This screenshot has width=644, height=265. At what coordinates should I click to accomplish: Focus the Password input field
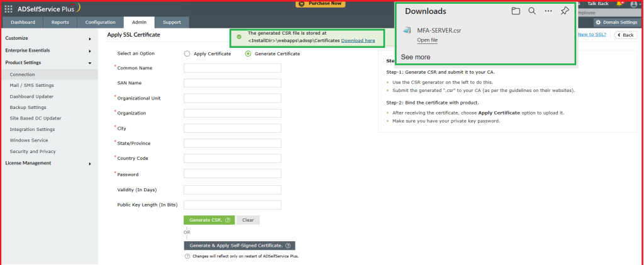point(233,173)
